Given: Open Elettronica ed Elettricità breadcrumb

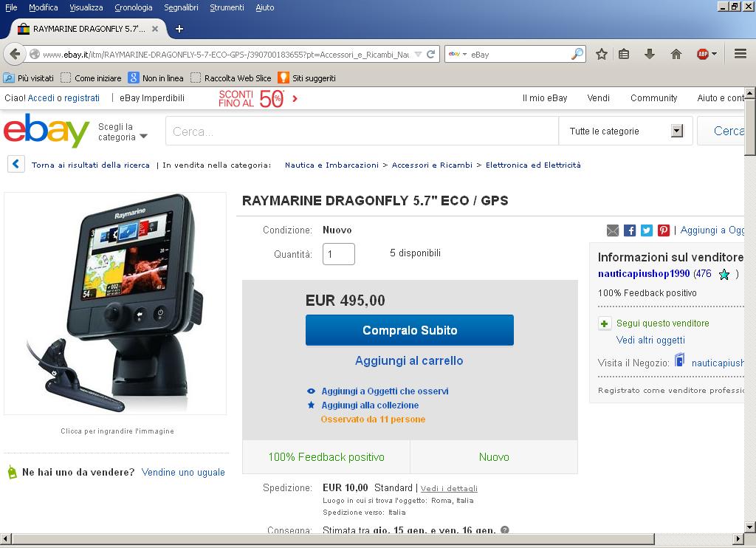Looking at the screenshot, I should [533, 165].
